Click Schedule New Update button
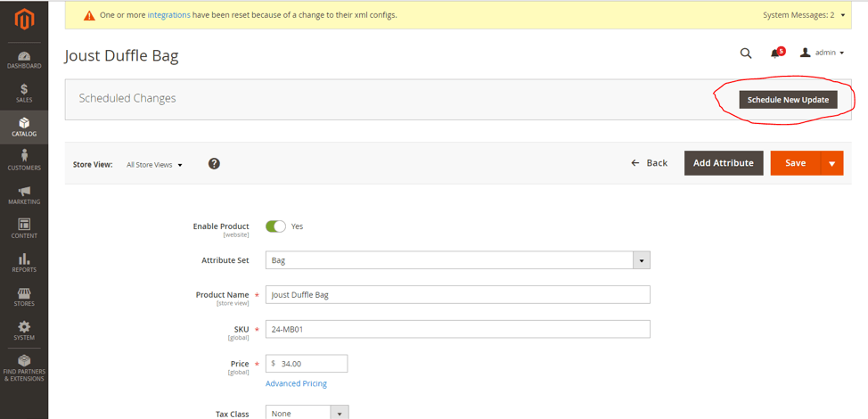868x419 pixels. click(788, 100)
